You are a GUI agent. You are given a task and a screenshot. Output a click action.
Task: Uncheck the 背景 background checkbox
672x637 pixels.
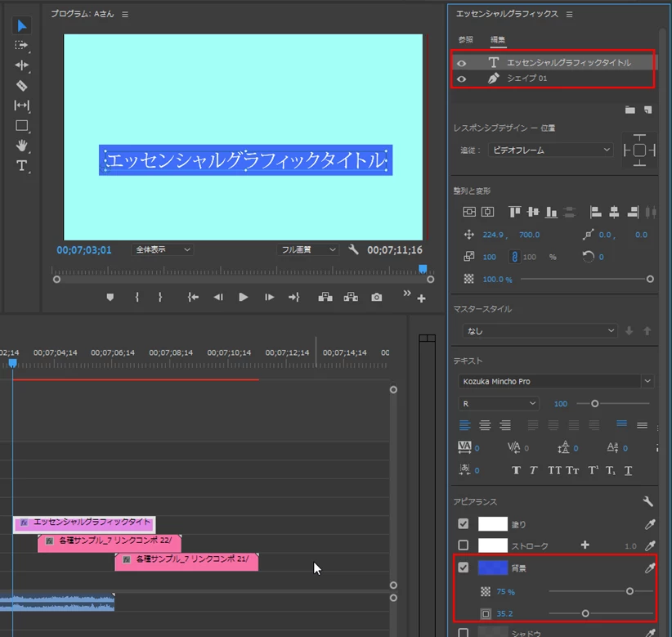464,567
